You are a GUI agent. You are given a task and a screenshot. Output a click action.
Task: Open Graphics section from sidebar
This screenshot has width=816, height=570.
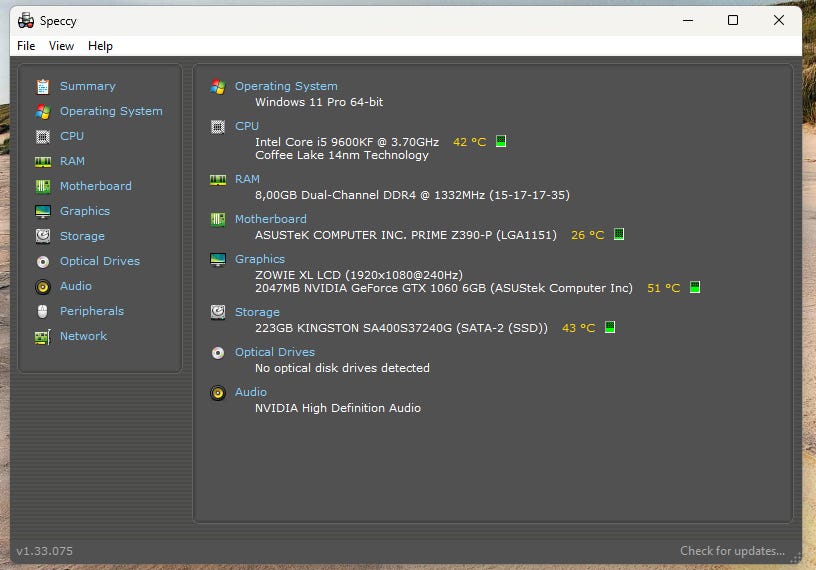[x=85, y=211]
